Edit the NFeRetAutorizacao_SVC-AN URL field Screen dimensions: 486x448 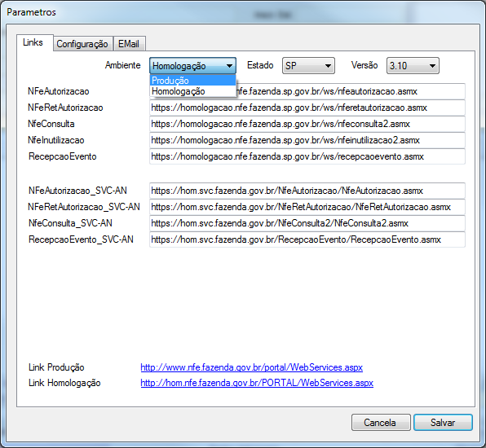[307, 207]
